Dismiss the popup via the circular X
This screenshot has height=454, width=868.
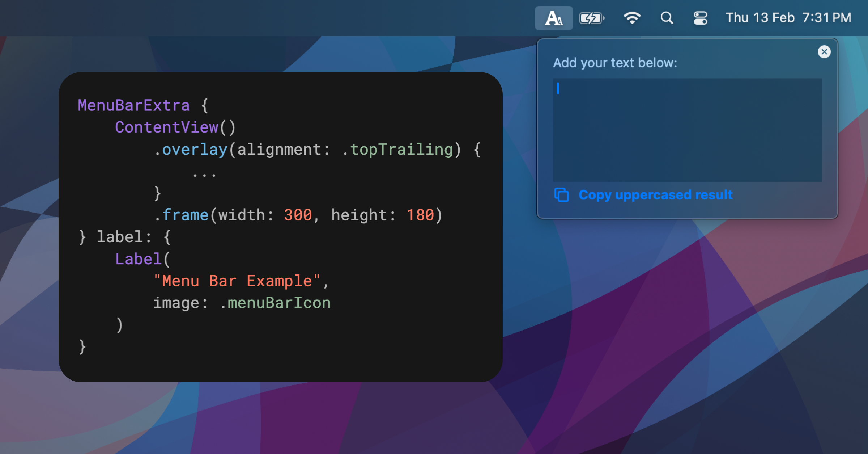824,52
